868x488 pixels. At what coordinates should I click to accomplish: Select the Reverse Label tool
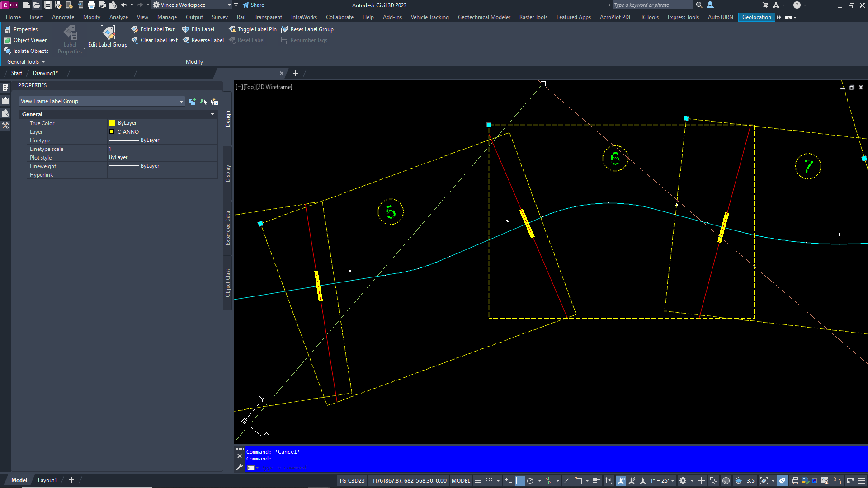pyautogui.click(x=203, y=40)
